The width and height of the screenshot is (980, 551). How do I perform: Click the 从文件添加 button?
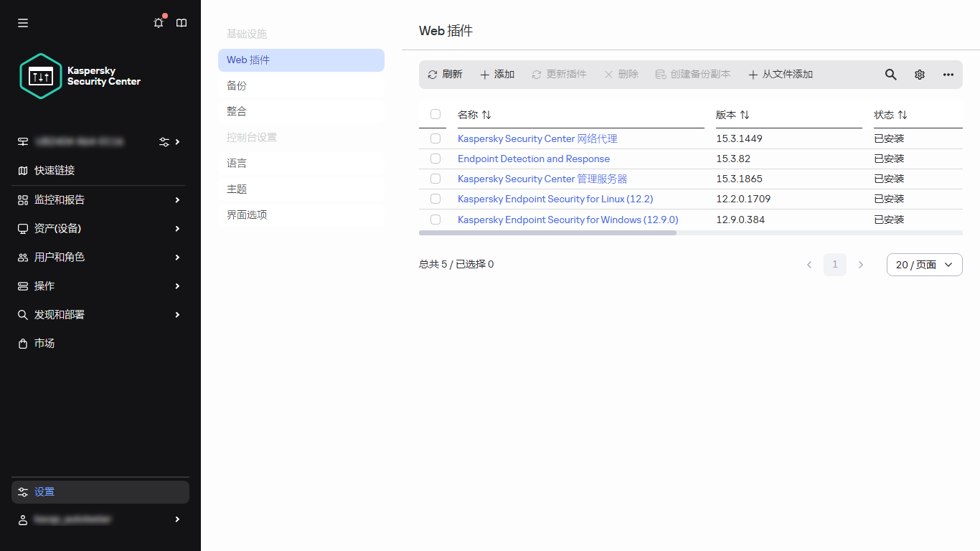point(780,74)
